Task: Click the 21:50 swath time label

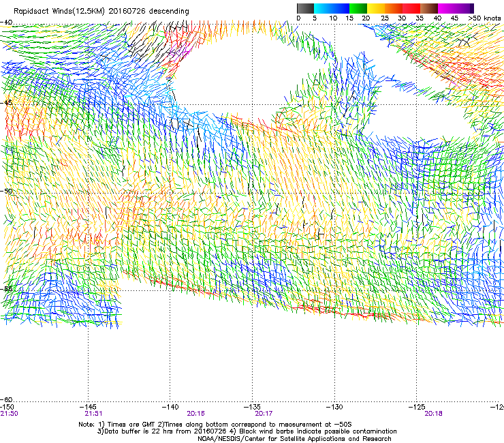Action: [x=10, y=414]
